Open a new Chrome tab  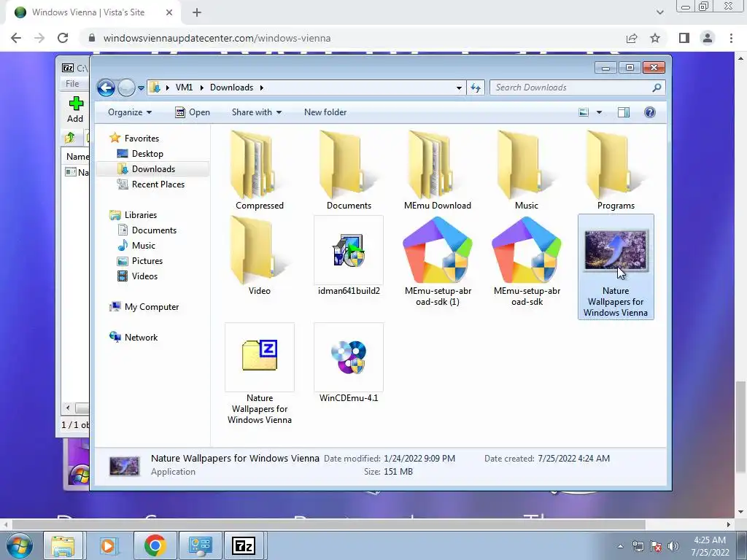[x=197, y=12]
